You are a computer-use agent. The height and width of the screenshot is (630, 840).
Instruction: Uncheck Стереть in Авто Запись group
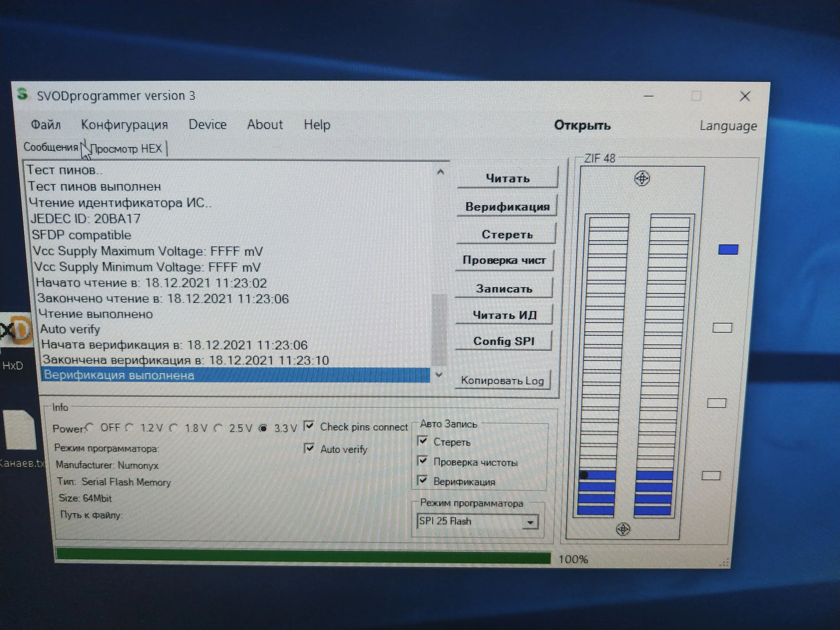tap(422, 441)
